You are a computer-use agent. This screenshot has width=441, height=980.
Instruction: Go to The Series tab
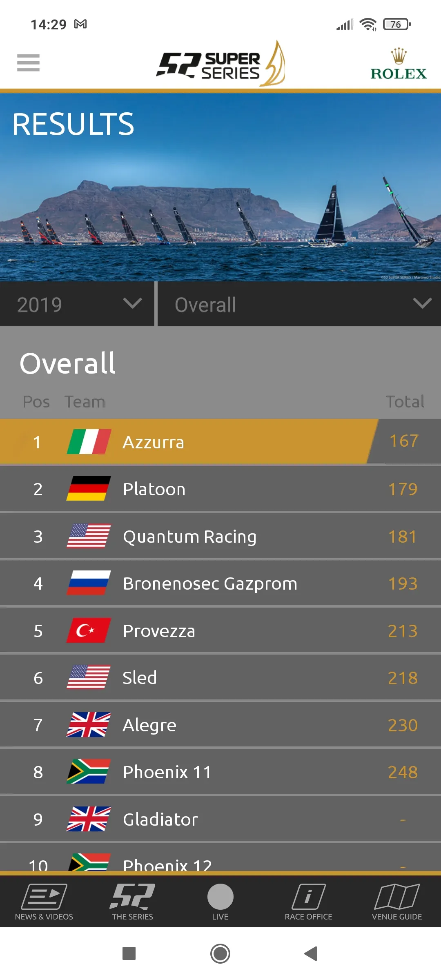(132, 902)
